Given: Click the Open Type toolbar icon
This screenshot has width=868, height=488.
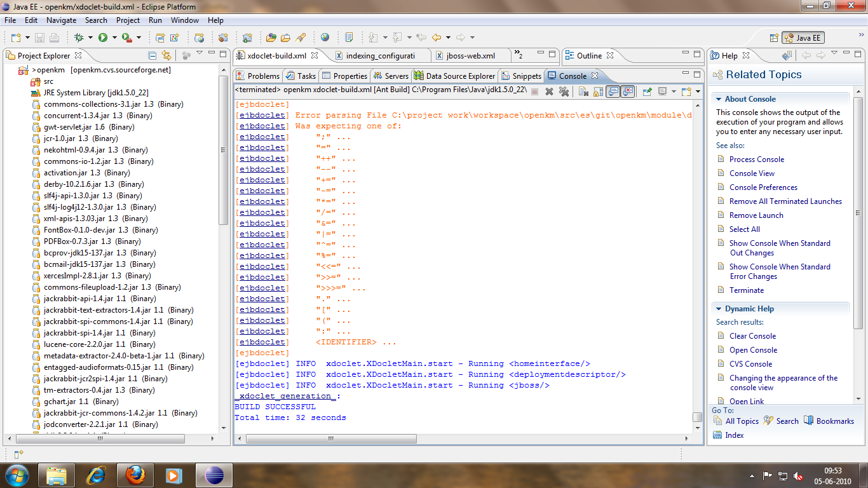Looking at the screenshot, I should (271, 37).
